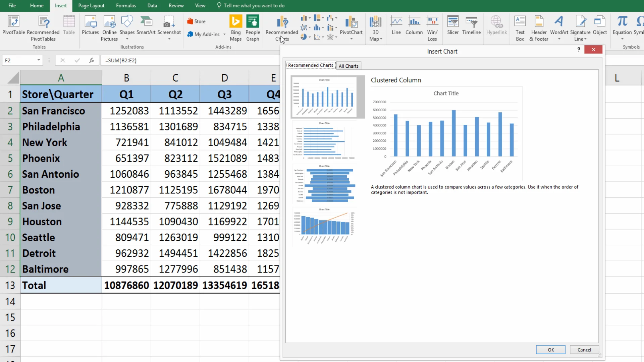Insert a Slicer
The width and height of the screenshot is (644, 362).
tap(452, 22)
